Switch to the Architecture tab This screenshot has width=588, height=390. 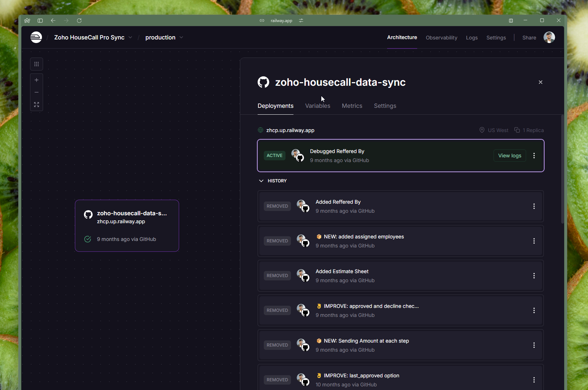pyautogui.click(x=402, y=37)
